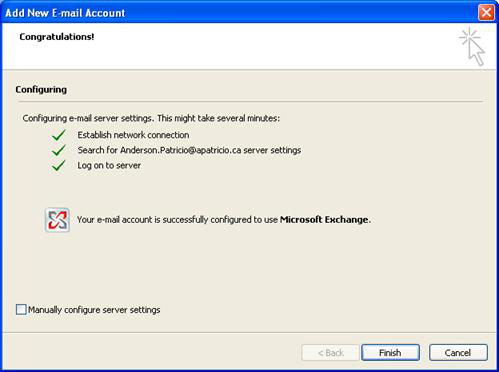Click the disabled Back button

pos(330,352)
